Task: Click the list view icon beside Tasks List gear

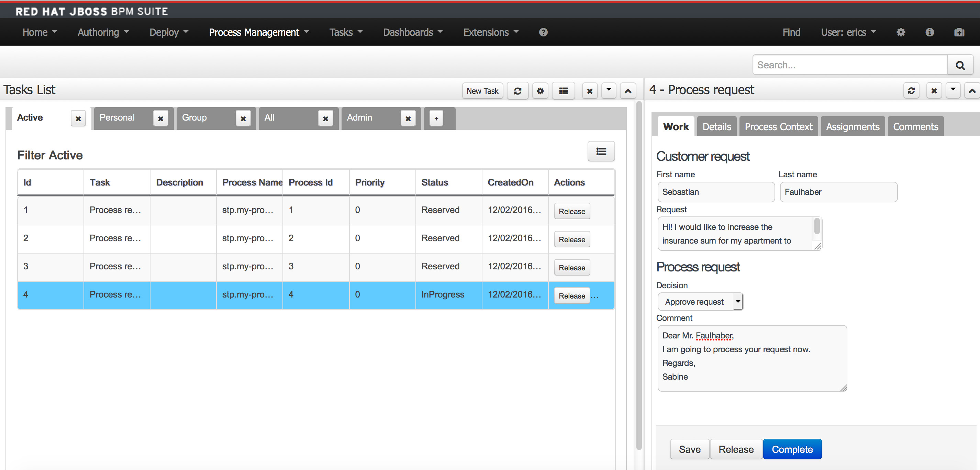Action: (563, 91)
